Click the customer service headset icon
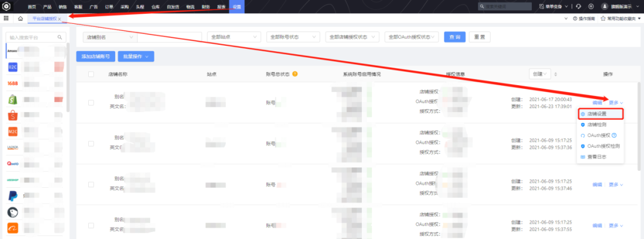Screen dimensions: 644x239 [578, 6]
